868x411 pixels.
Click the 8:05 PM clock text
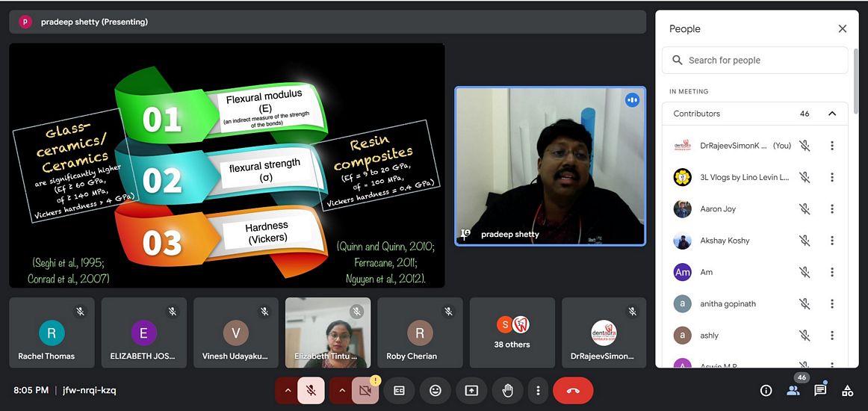[31, 391]
